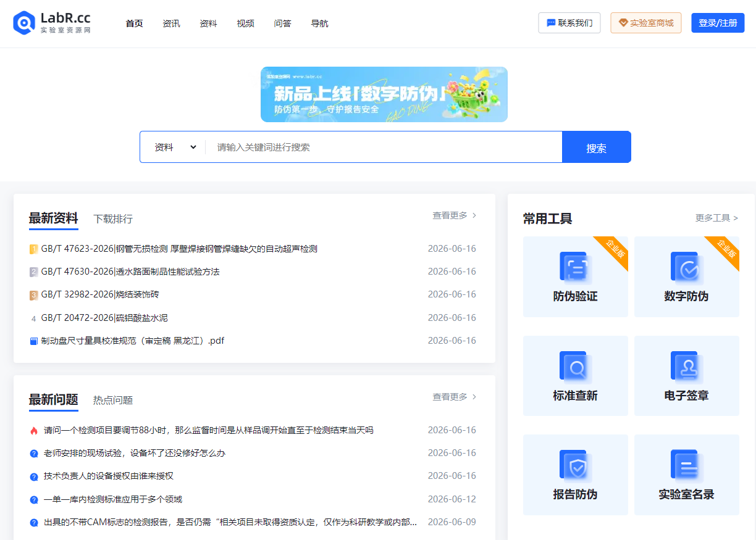Expand 更多工具 in 常用工具 panel
The width and height of the screenshot is (756, 540).
coord(716,218)
